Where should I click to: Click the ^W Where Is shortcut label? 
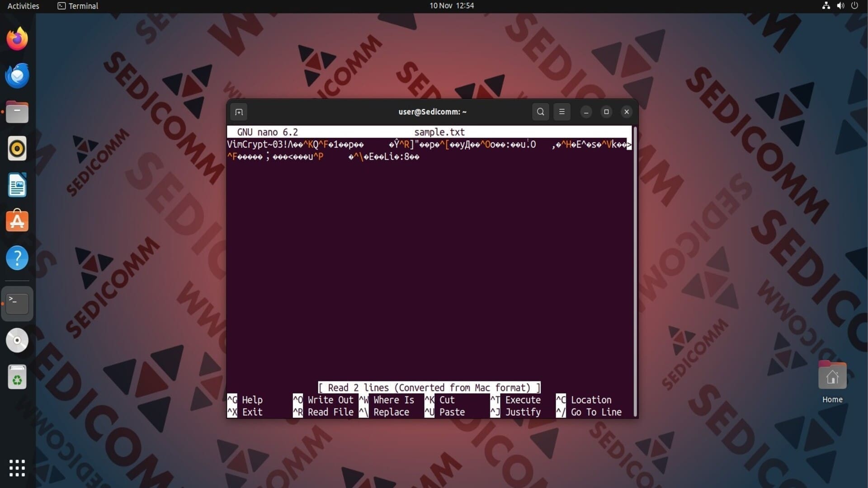tap(387, 400)
